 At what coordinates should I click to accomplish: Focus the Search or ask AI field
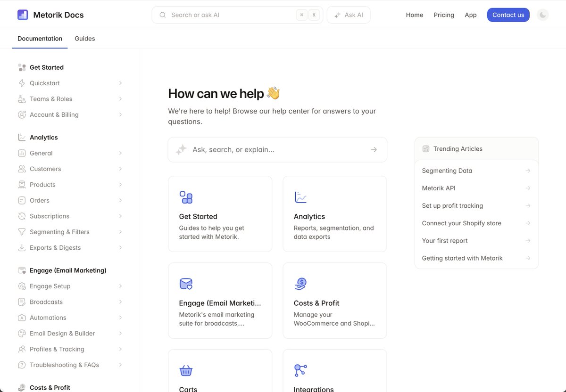237,15
